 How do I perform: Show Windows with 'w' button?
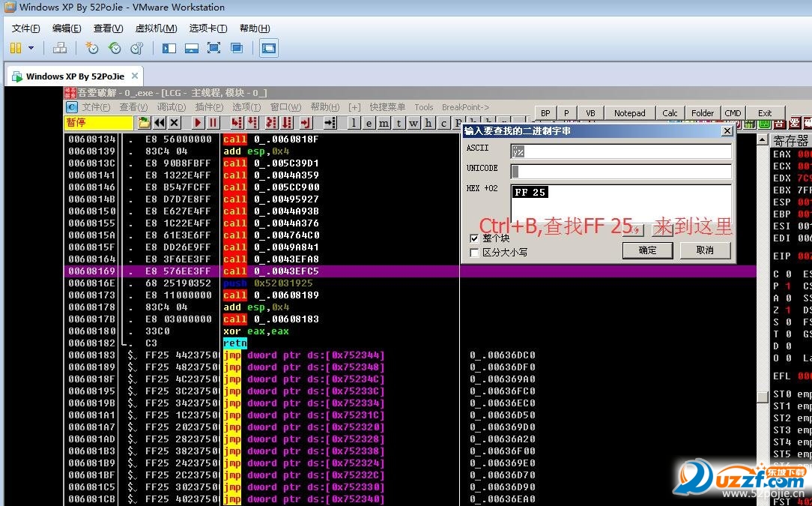click(x=413, y=124)
